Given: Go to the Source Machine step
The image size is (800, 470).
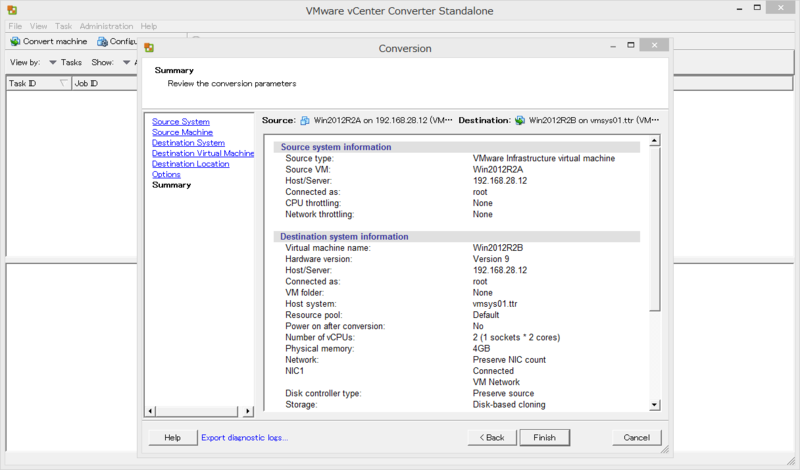Looking at the screenshot, I should 182,132.
